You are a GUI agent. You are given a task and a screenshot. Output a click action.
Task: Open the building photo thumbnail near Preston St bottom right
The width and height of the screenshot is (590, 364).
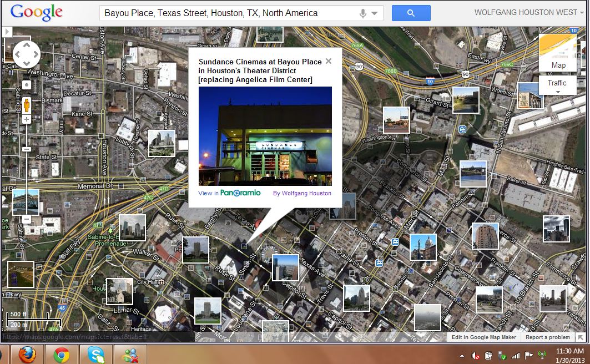489,300
